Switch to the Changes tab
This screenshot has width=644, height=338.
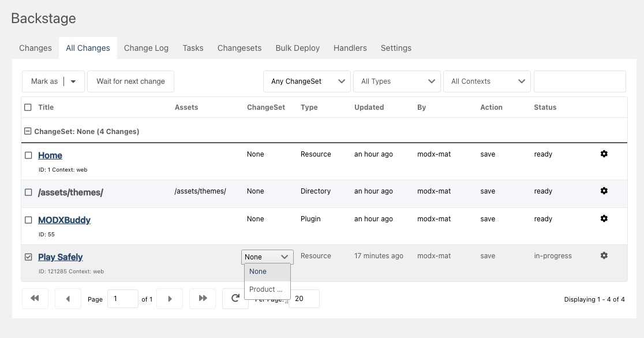point(35,48)
